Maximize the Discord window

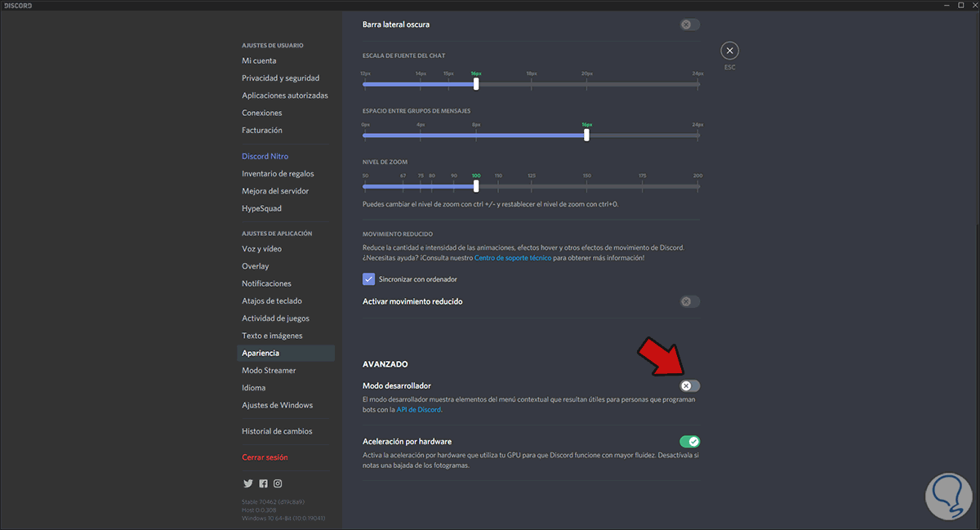coord(960,5)
